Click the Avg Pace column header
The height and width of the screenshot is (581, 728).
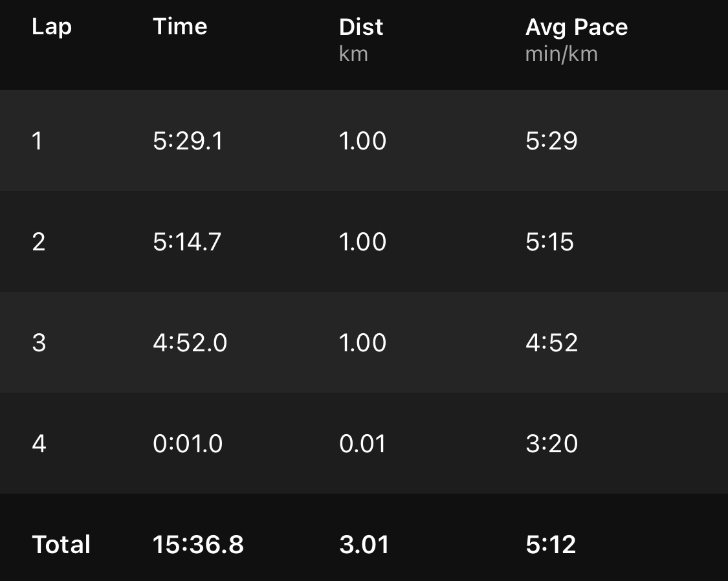point(576,27)
